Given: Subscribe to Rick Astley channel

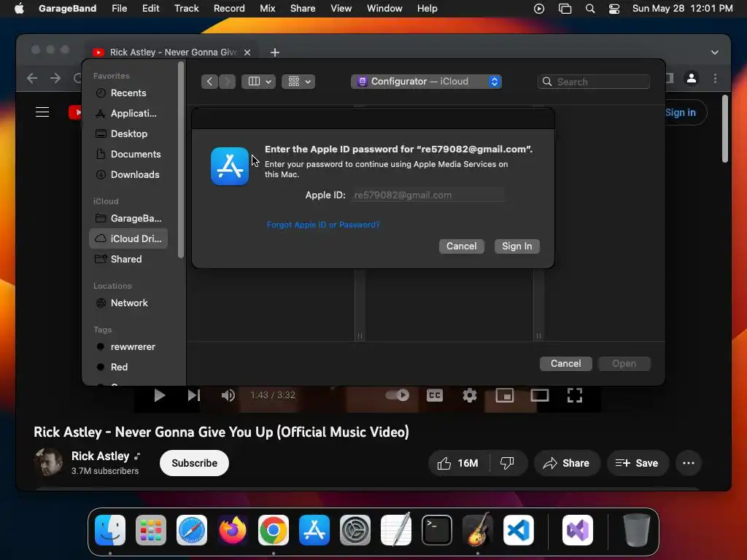Looking at the screenshot, I should pyautogui.click(x=194, y=463).
